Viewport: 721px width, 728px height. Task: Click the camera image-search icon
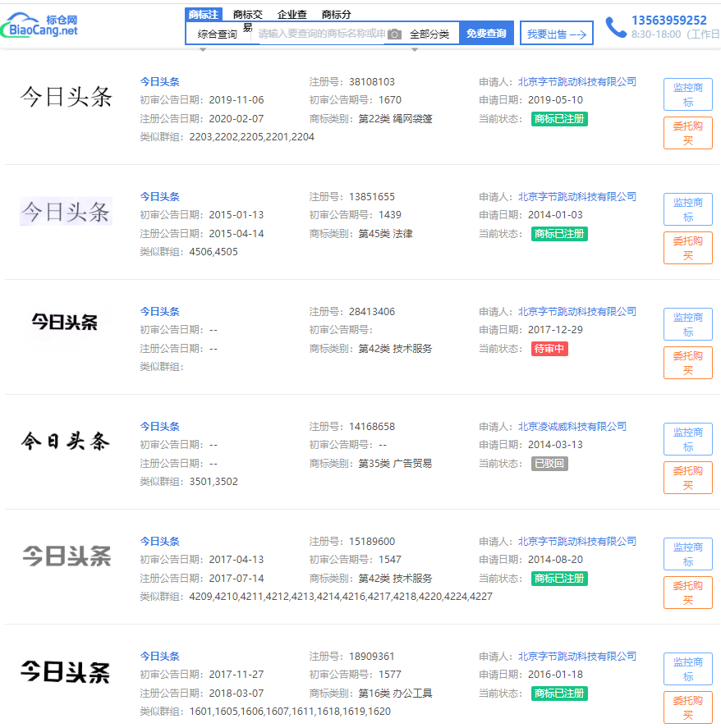[x=394, y=34]
